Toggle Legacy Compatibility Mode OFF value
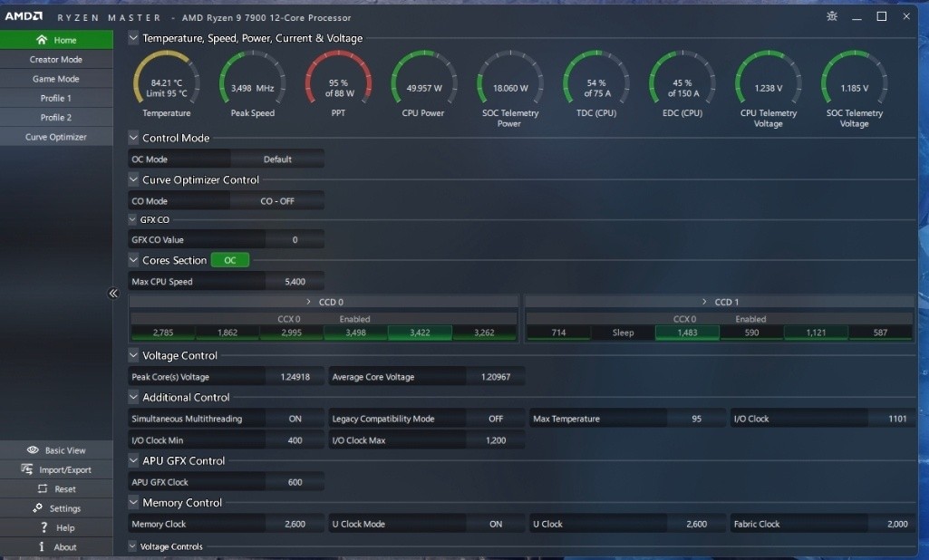 coord(495,419)
